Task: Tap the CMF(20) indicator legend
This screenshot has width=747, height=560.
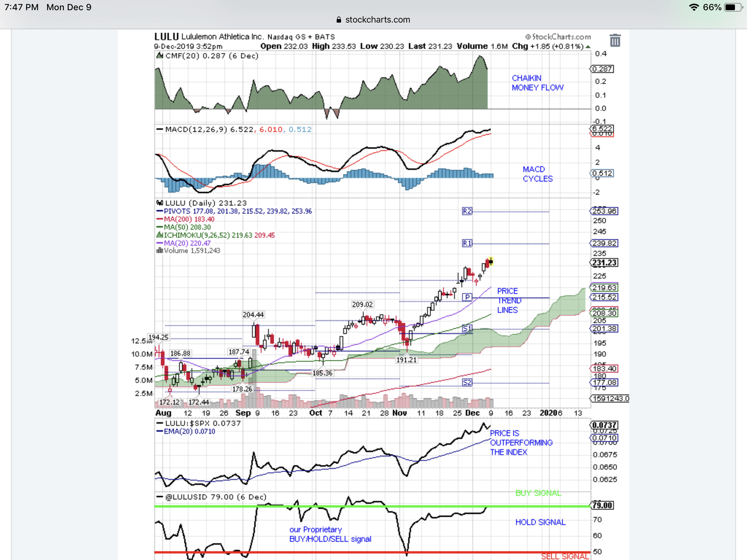Action: coord(208,56)
